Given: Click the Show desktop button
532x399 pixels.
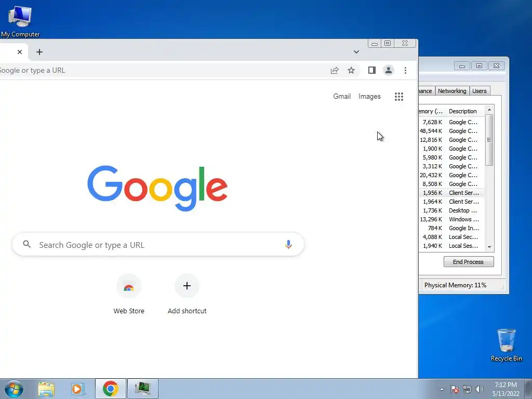Looking at the screenshot, I should coord(528,389).
